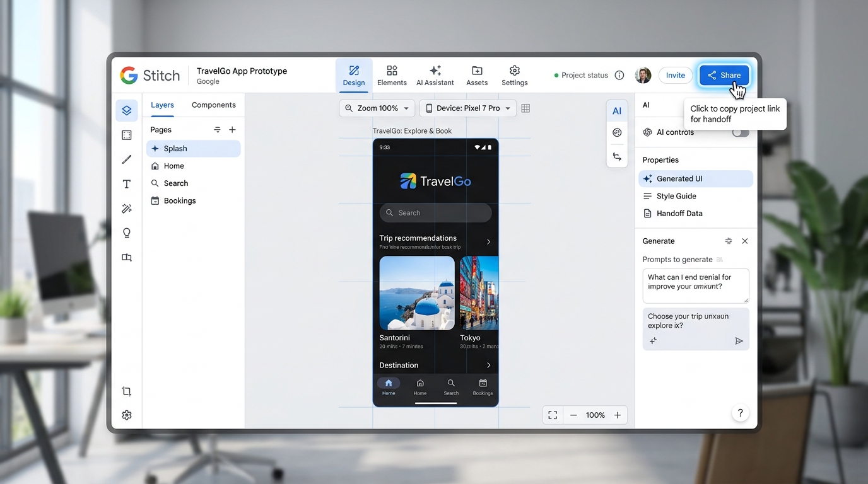Open the help question mark button

pyautogui.click(x=741, y=413)
